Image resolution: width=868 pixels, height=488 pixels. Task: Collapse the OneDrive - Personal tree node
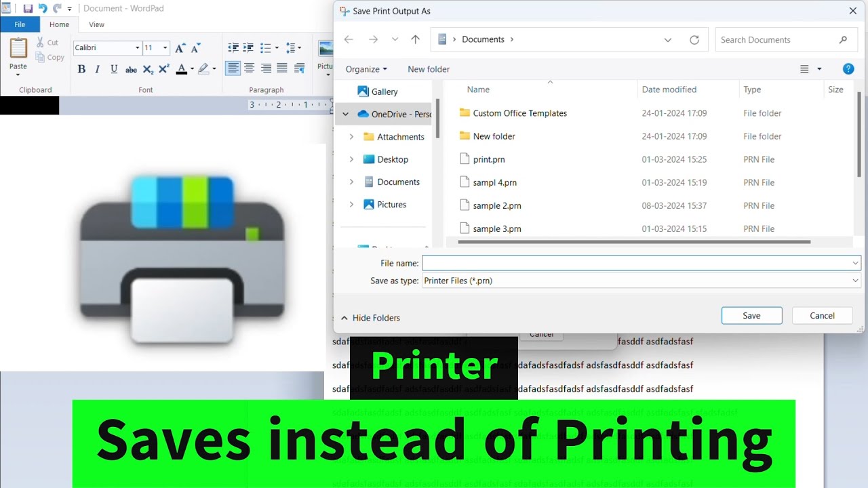(345, 115)
